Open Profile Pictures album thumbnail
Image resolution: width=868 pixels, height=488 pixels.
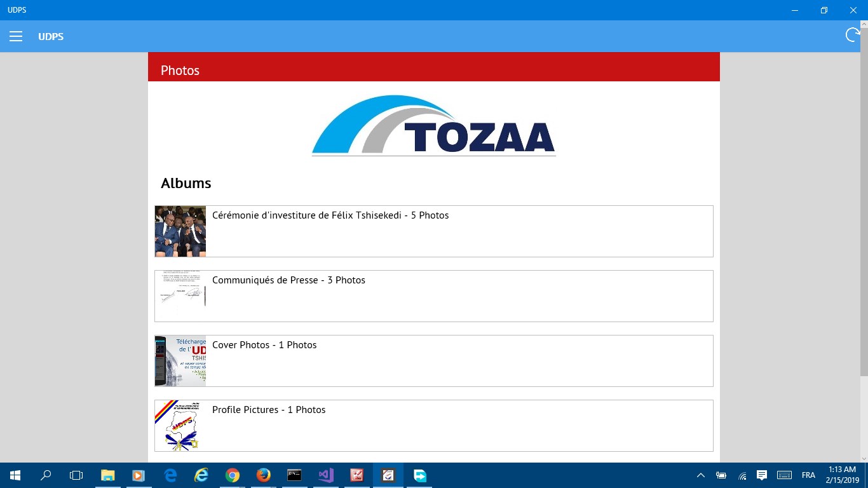pos(180,426)
